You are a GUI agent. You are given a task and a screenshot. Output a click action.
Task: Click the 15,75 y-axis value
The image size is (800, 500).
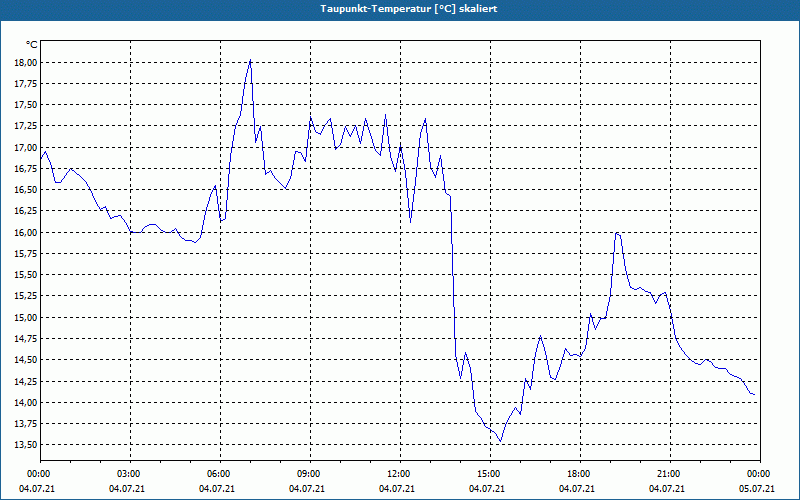(x=25, y=254)
